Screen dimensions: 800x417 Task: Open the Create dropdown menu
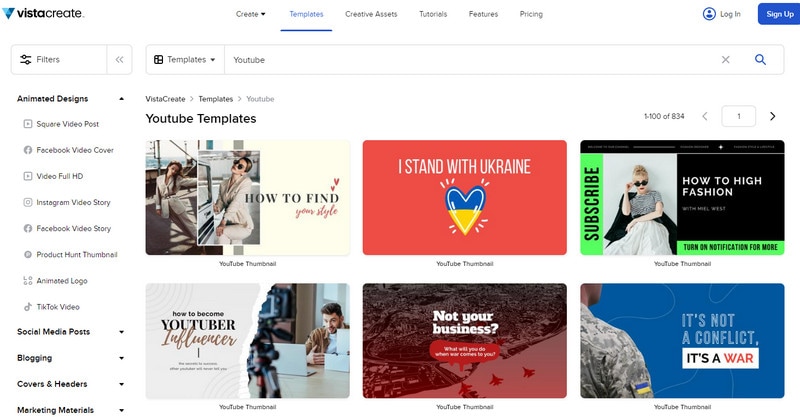pos(251,14)
